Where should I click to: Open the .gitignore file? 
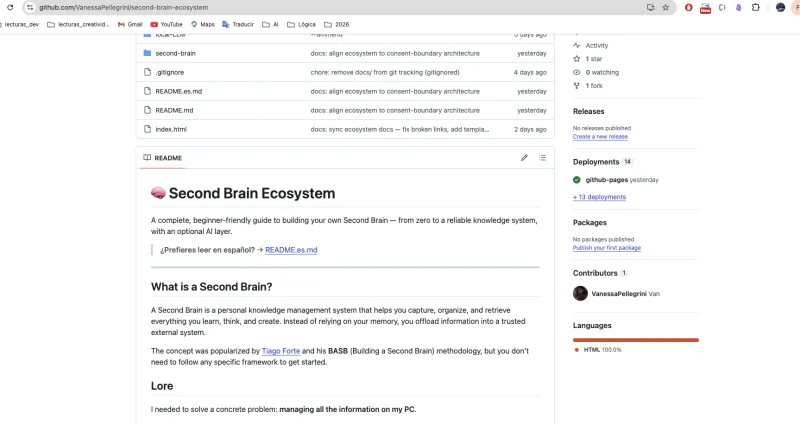pyautogui.click(x=169, y=72)
